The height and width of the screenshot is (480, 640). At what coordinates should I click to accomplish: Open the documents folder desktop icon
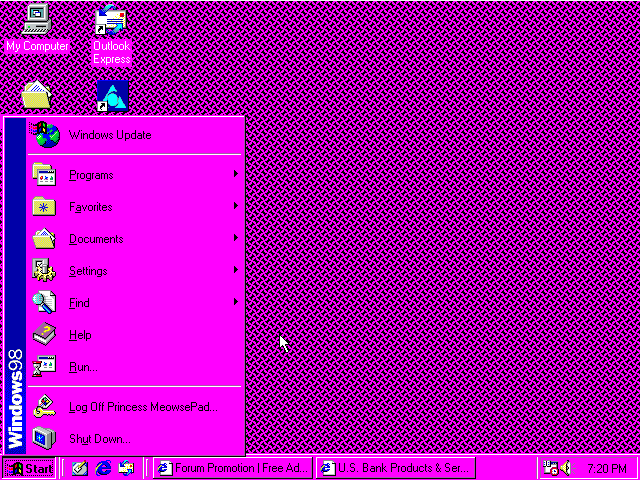(x=36, y=95)
